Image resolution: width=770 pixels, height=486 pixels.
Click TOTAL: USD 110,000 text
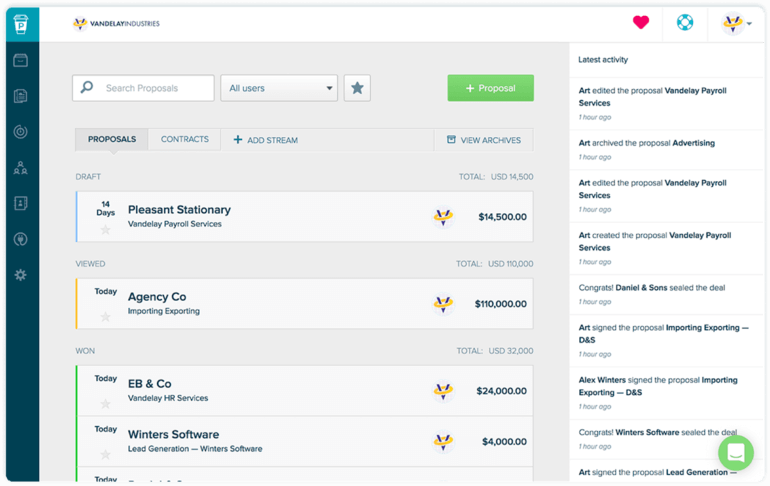(x=495, y=264)
